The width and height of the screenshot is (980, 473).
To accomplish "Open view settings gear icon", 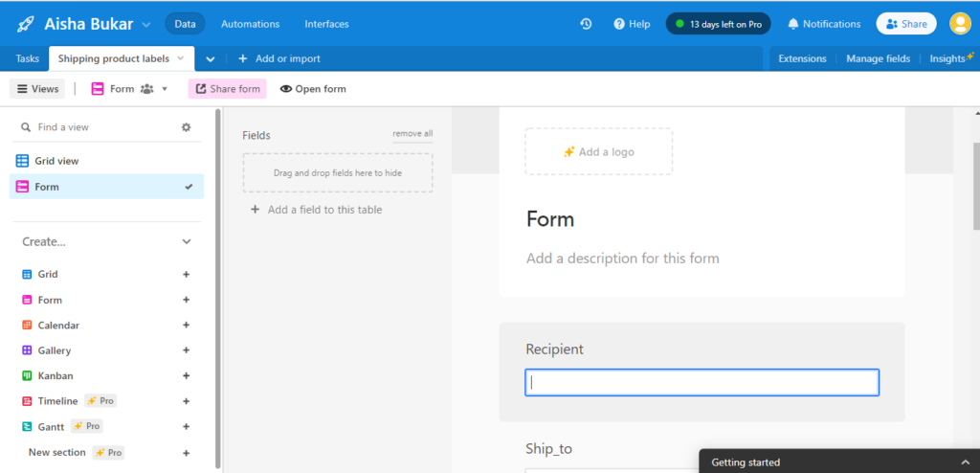I will tap(186, 127).
